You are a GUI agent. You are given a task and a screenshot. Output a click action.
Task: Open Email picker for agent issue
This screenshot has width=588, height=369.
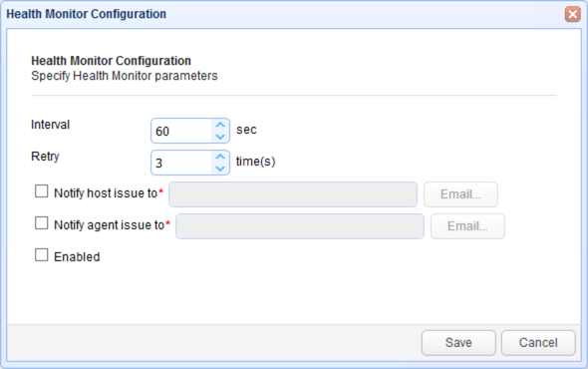pos(467,226)
